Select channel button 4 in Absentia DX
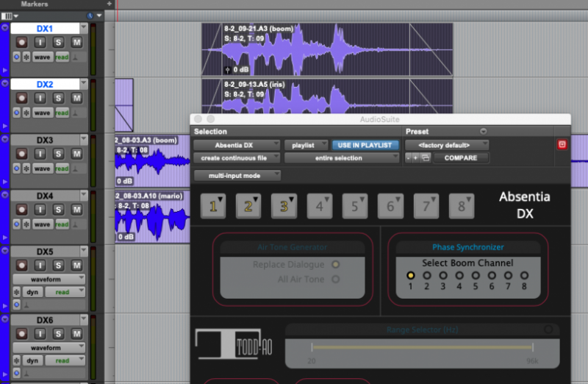Viewport: 588px width, 384px height. (320, 206)
